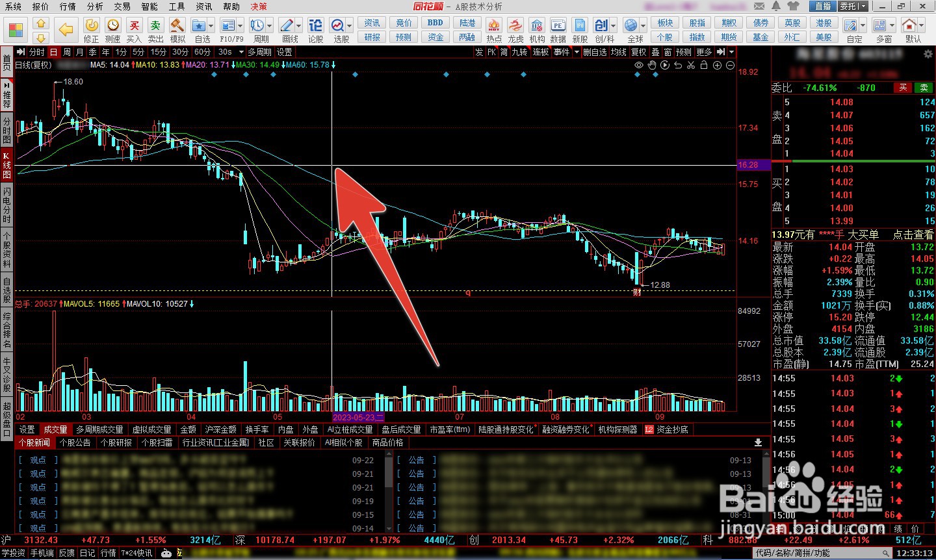The width and height of the screenshot is (936, 560).
Task: Open the 龙虎 dragon-tiger list icon
Action: 515,25
